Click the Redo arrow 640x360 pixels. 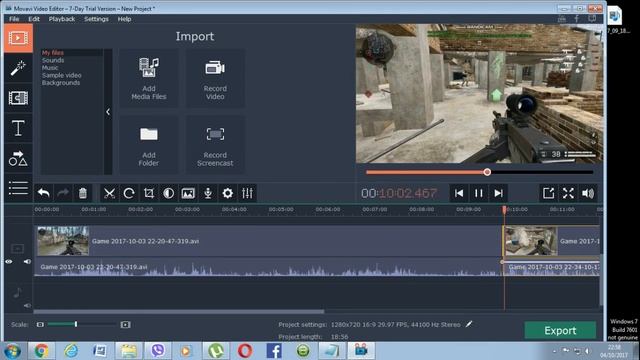63,193
